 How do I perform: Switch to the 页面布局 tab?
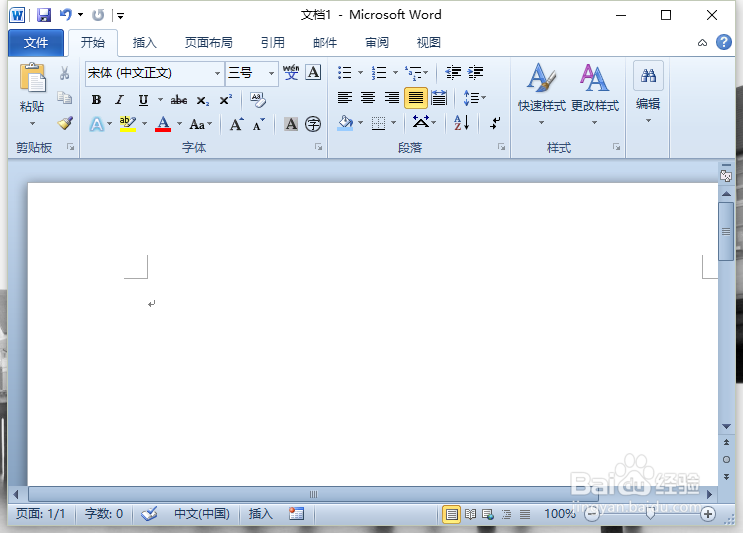point(208,43)
